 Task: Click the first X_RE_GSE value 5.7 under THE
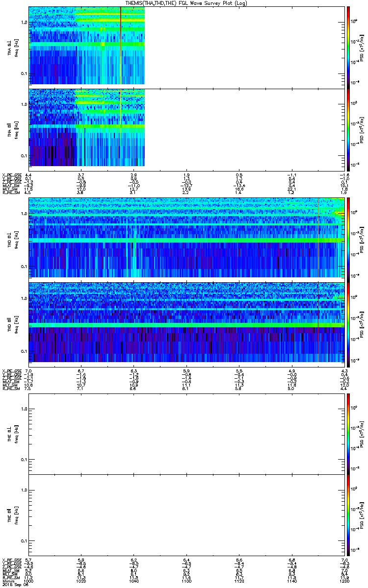(28, 561)
